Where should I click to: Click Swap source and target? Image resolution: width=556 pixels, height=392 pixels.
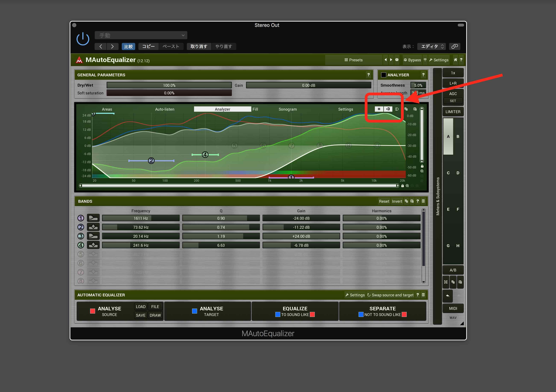point(390,295)
